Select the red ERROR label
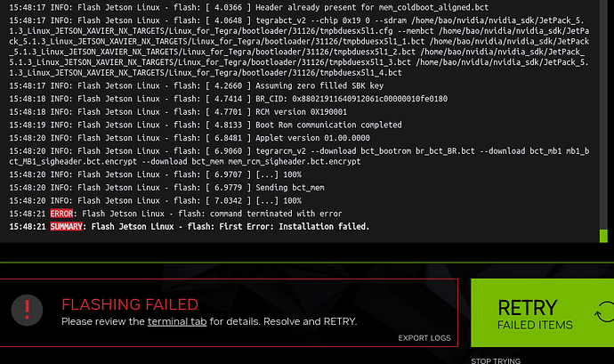Viewport: 614px width, 364px height. (61, 214)
